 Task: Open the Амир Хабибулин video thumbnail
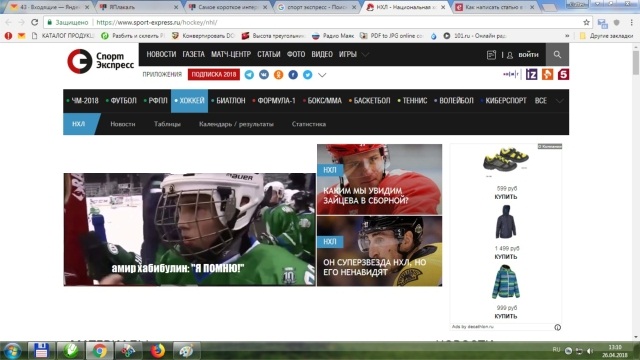(x=189, y=229)
